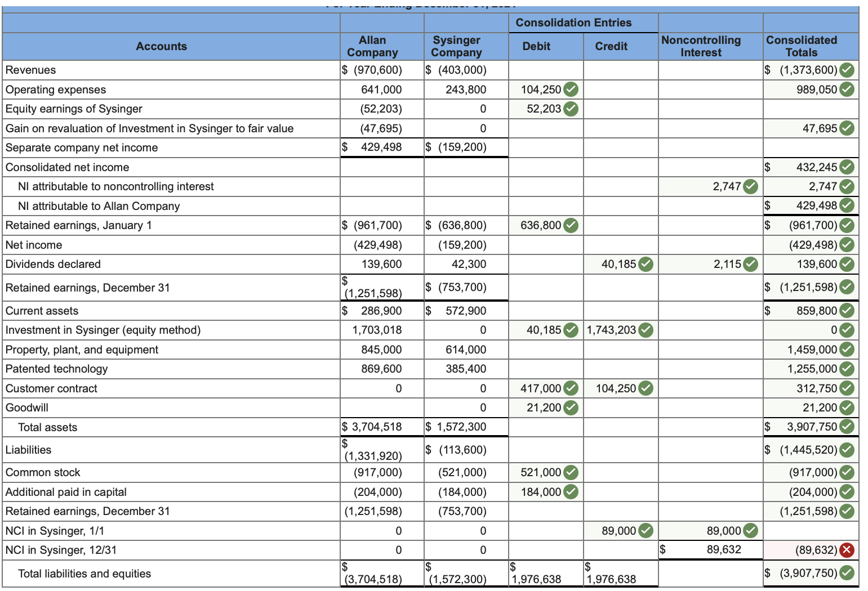Click the NCI in Sysinger, 12/31 label
868x591 pixels.
(x=61, y=550)
